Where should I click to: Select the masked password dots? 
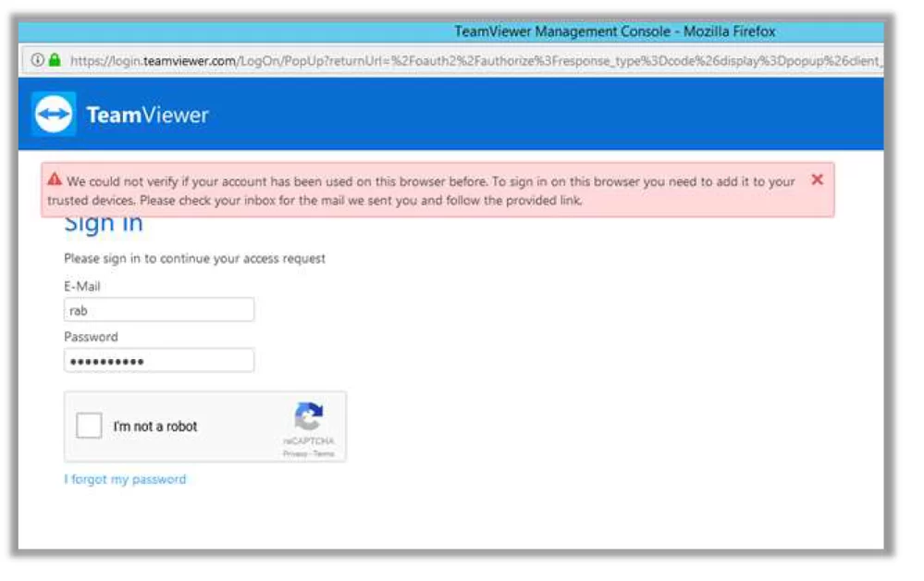pyautogui.click(x=157, y=360)
